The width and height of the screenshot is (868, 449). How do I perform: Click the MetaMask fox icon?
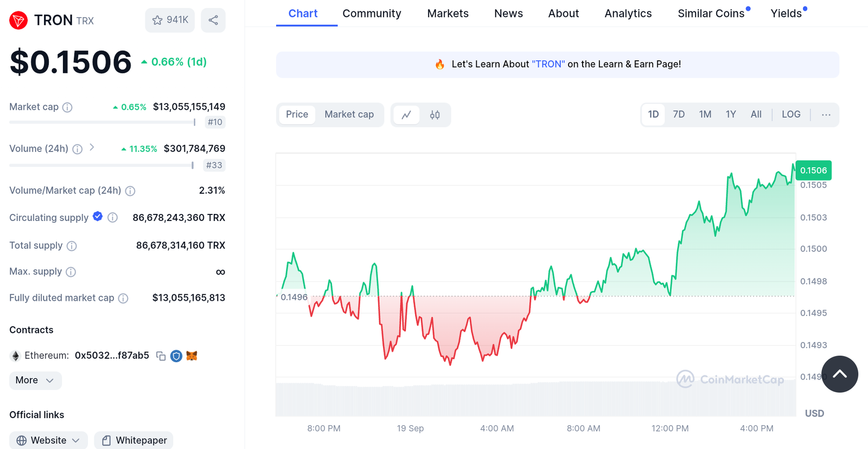click(x=192, y=356)
